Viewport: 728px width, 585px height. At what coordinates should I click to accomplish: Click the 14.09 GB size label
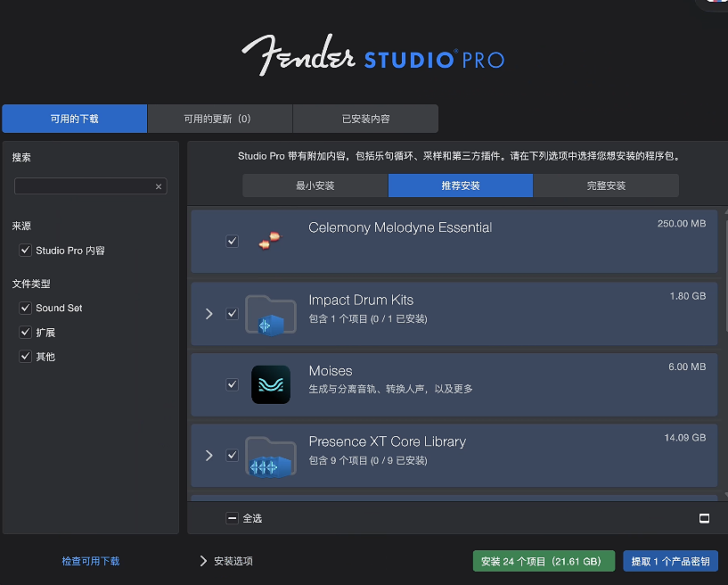pos(685,437)
